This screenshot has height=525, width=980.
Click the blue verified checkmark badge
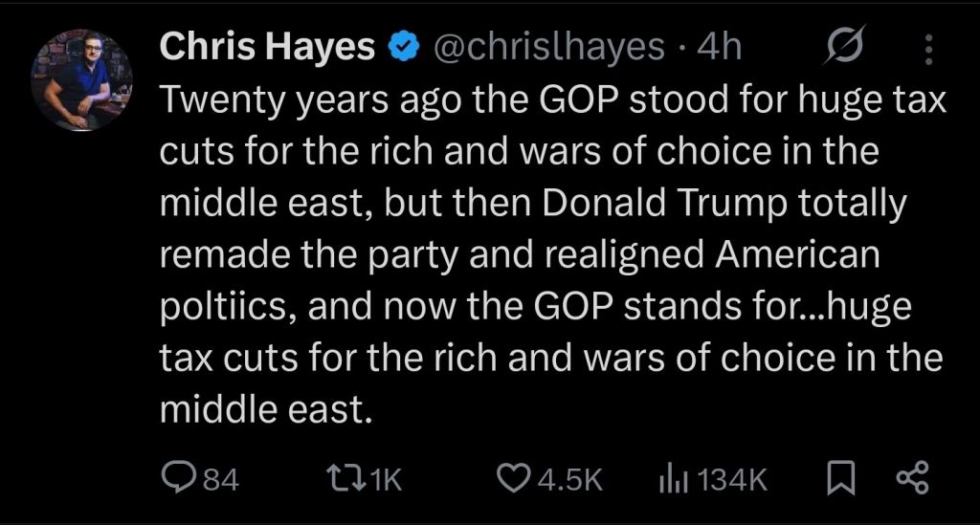coord(404,47)
